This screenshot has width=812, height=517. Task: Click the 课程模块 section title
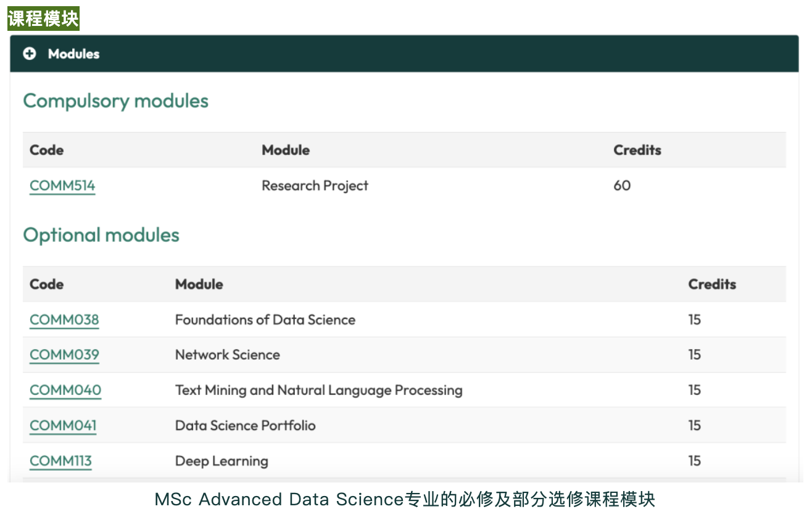[x=43, y=19]
